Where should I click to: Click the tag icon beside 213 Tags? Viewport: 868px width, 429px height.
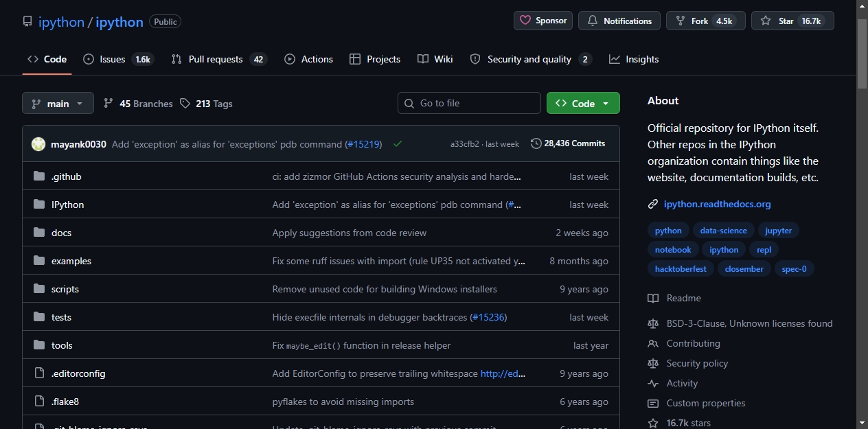tap(185, 103)
